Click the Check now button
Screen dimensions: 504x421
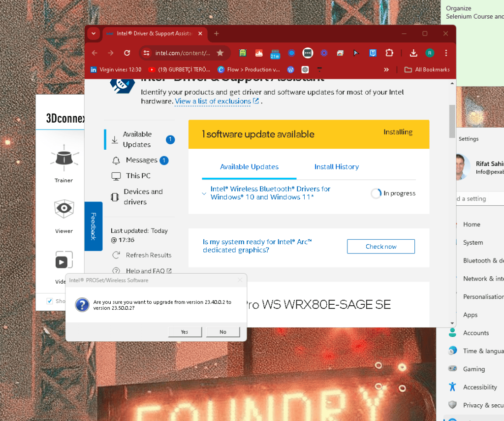click(381, 246)
